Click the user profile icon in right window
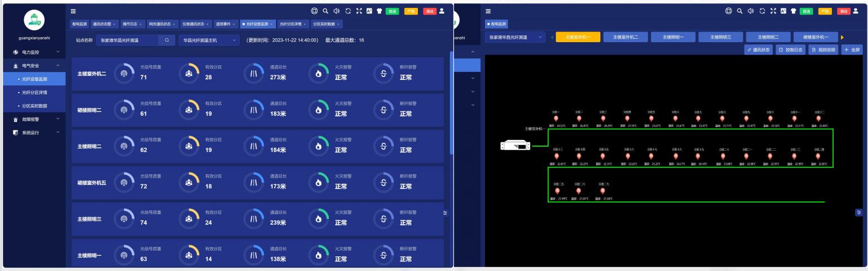The image size is (868, 271). click(856, 11)
